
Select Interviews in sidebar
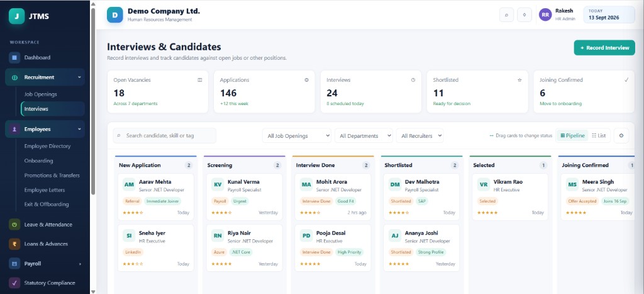(53, 109)
